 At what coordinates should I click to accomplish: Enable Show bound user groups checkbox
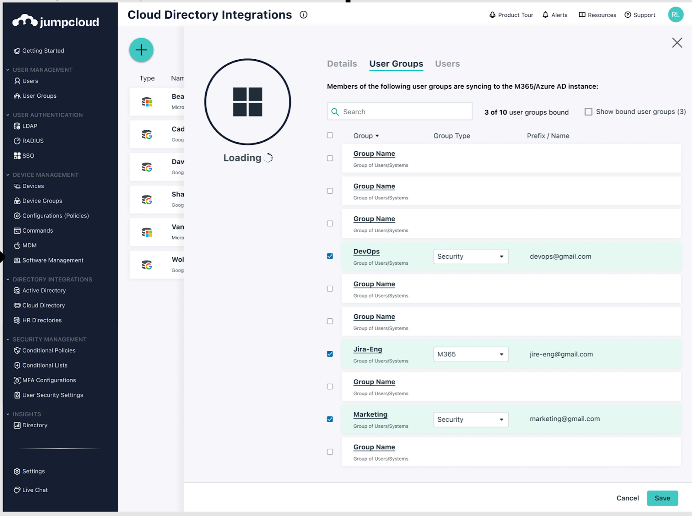pyautogui.click(x=588, y=112)
